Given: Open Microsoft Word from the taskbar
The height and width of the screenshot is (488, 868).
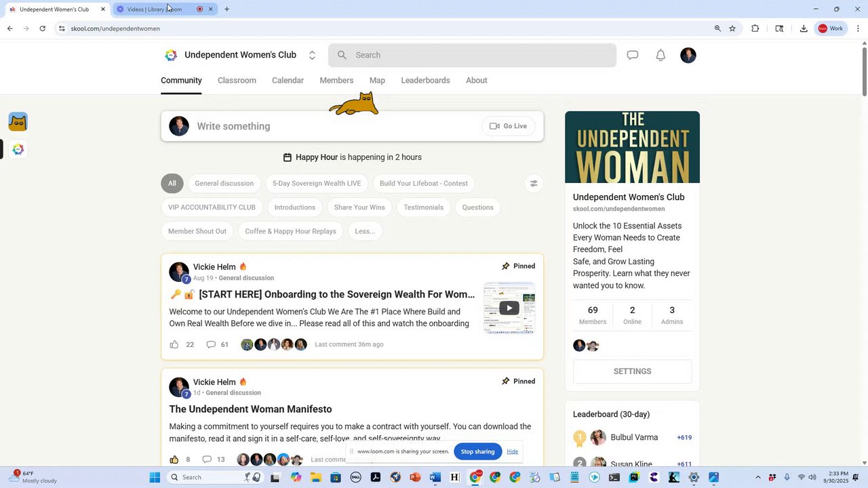Looking at the screenshot, I should click(435, 477).
